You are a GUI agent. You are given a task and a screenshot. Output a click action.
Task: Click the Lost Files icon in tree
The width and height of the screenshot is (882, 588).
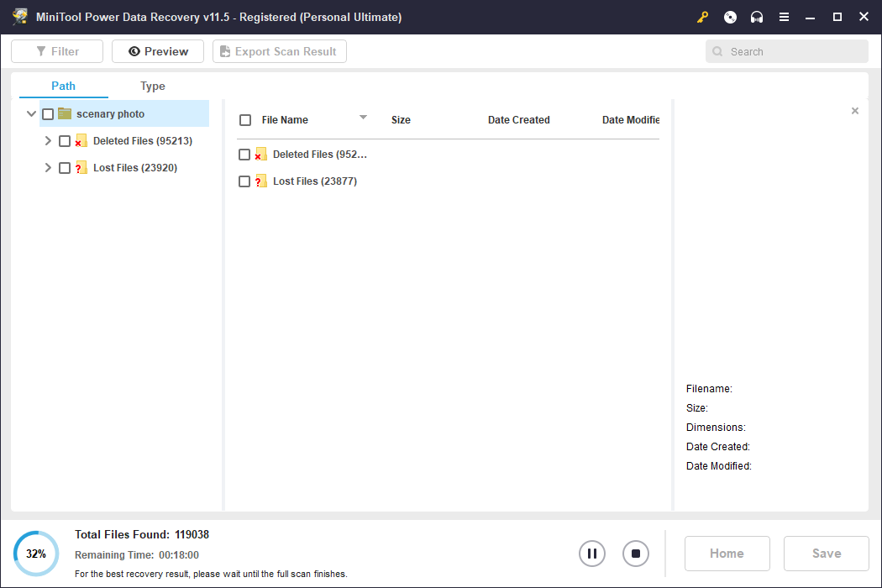click(x=81, y=168)
